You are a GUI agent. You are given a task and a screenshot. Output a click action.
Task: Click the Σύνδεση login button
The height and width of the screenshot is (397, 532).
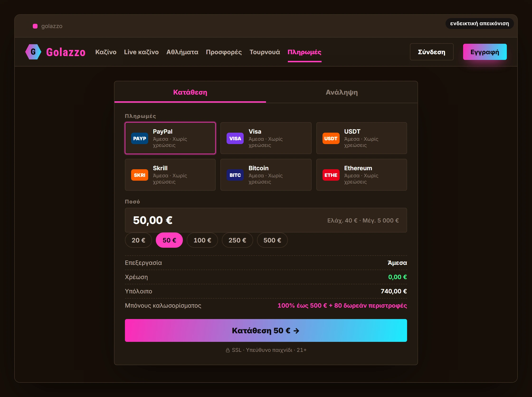(431, 52)
